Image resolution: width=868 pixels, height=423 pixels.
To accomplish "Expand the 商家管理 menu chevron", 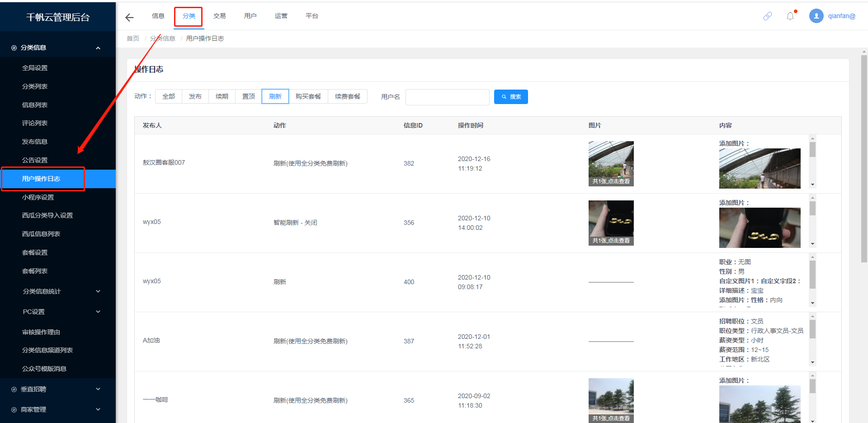I will (98, 409).
